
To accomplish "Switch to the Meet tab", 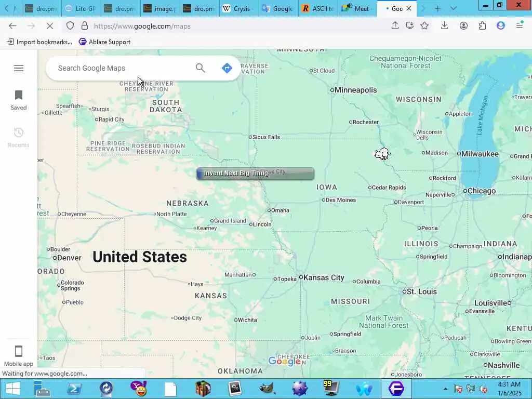I will pyautogui.click(x=357, y=8).
